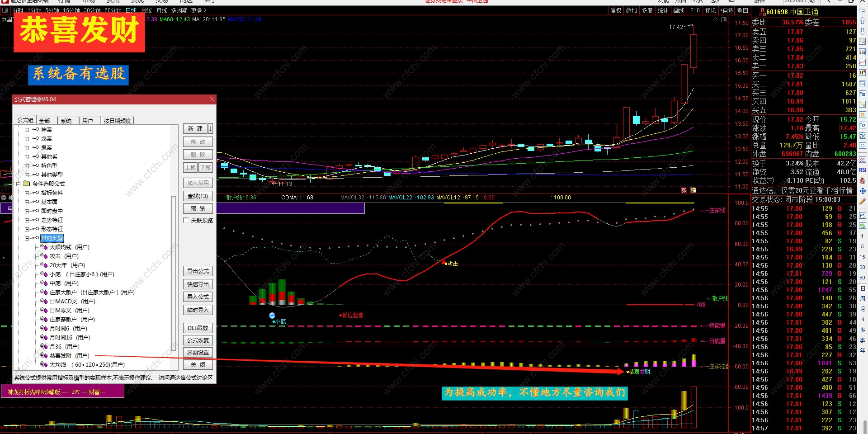Click the colored grid table sidebar icon
The image size is (868, 434).
[x=863, y=52]
